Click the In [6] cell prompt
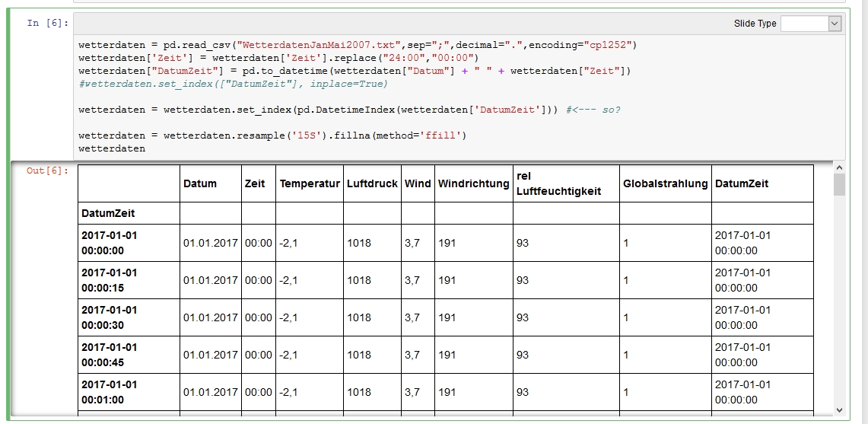This screenshot has width=868, height=424. (x=49, y=23)
